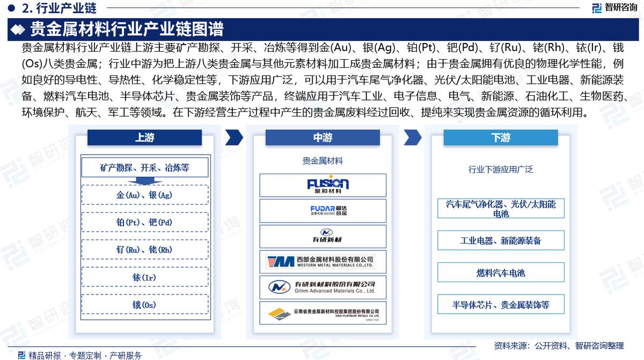Click the FUDAR 福达合金 logo
Image resolution: width=644 pixels, height=360 pixels.
click(x=323, y=211)
